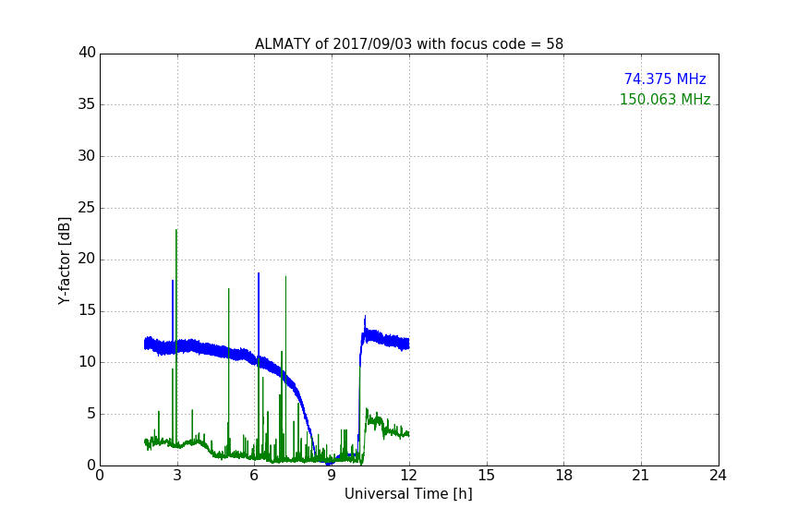Click y-axis tick label 35

87,104
